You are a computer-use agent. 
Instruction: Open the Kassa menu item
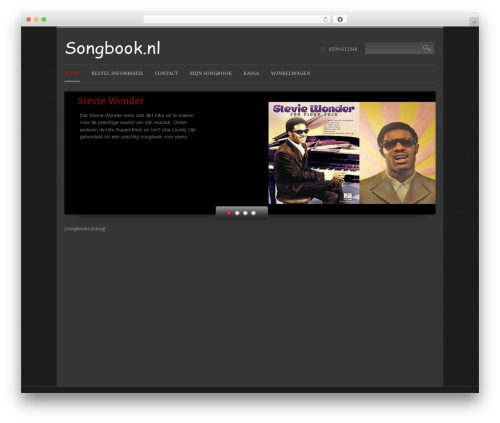click(x=251, y=73)
